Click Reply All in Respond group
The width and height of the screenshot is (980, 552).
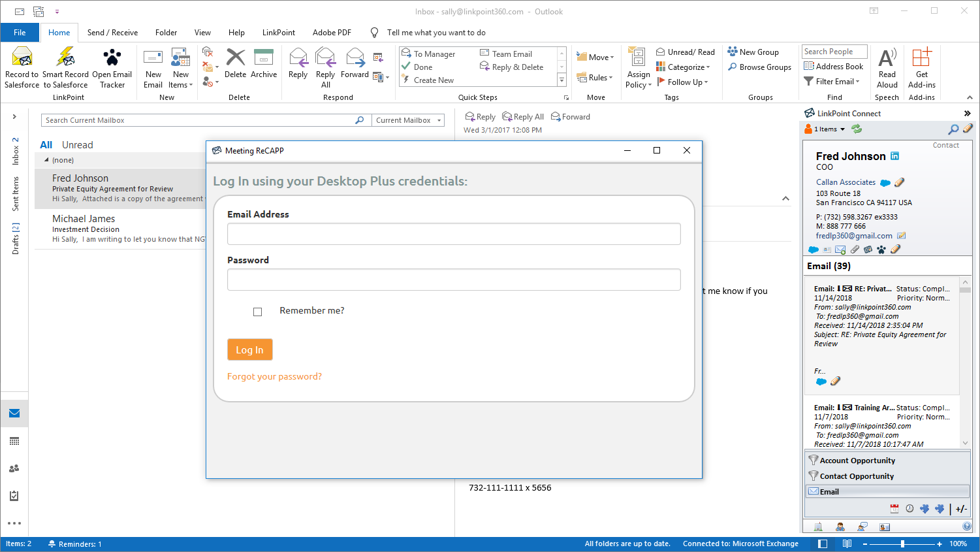(x=325, y=68)
